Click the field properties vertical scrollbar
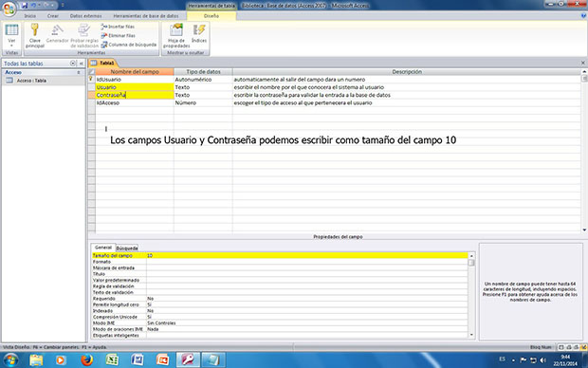 coord(471,295)
